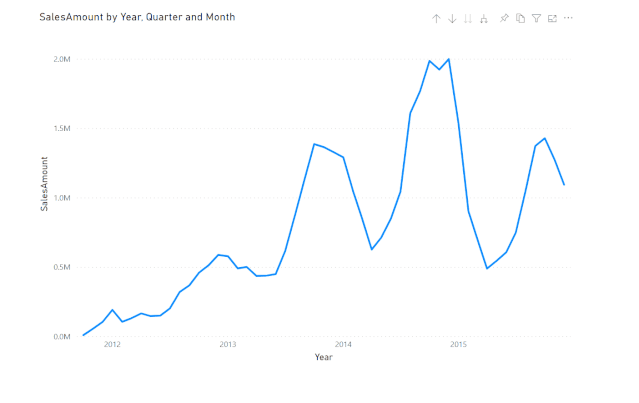Toggle drill down mode with the down arrow
The width and height of the screenshot is (639, 403).
[452, 19]
